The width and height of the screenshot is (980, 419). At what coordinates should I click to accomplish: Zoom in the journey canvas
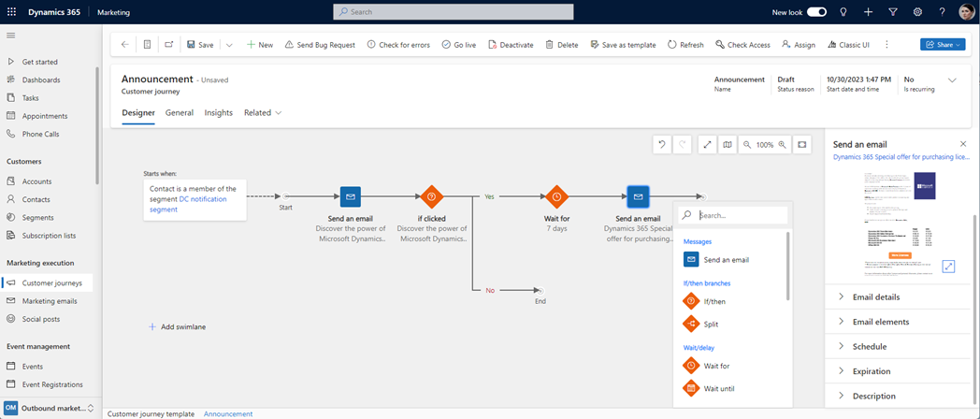tap(782, 144)
